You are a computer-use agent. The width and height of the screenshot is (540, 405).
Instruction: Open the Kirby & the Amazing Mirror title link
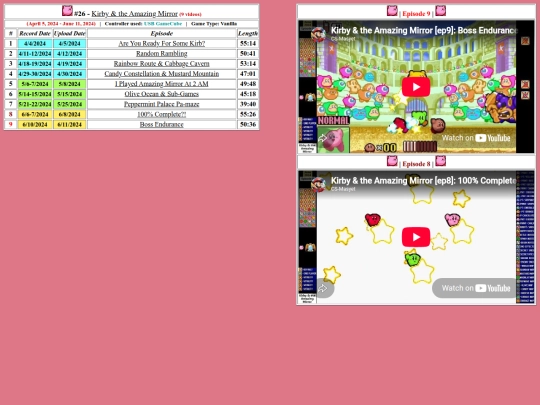[x=134, y=14]
